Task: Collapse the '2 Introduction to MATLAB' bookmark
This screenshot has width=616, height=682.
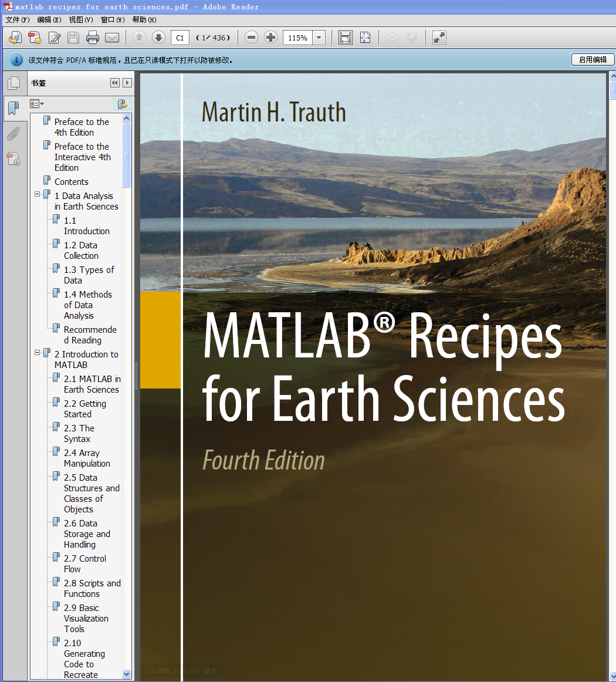Action: tap(38, 353)
